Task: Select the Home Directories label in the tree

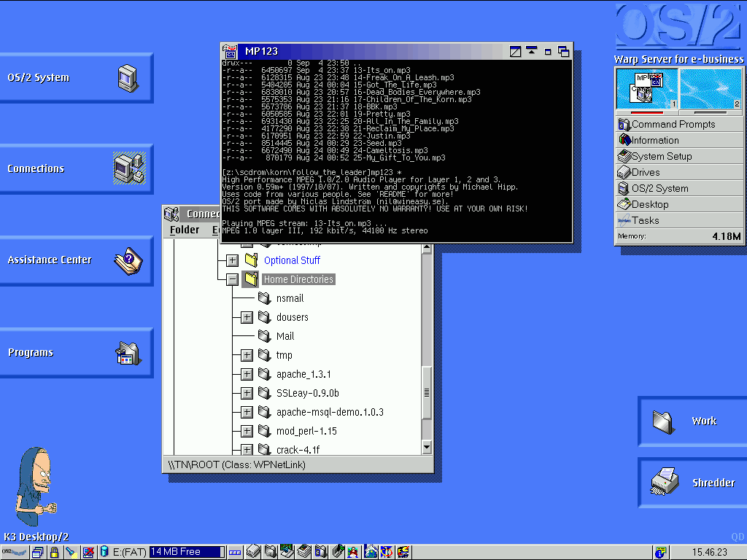Action: click(298, 279)
